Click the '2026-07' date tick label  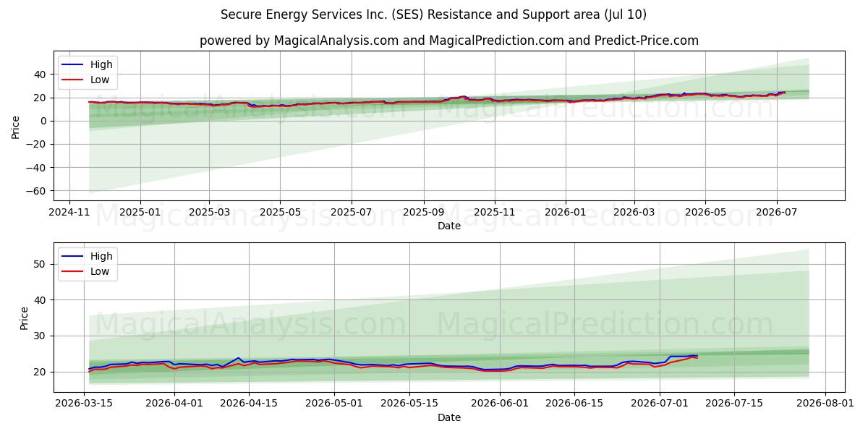776,213
